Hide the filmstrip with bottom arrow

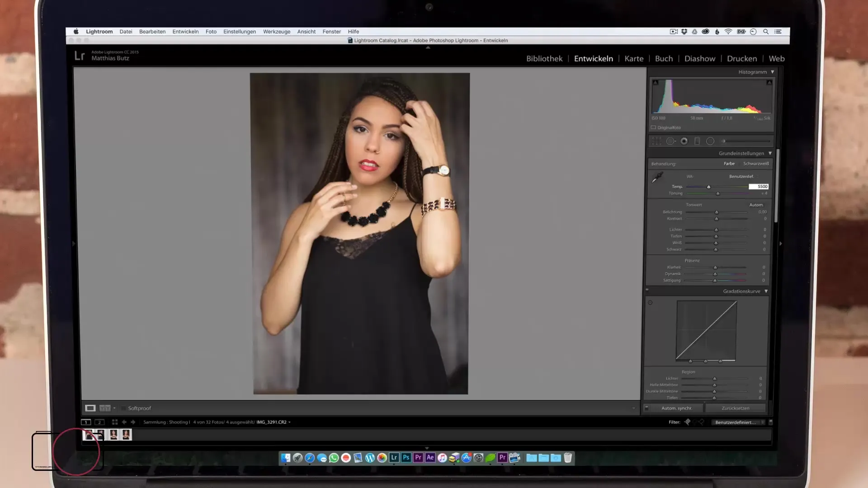point(427,448)
